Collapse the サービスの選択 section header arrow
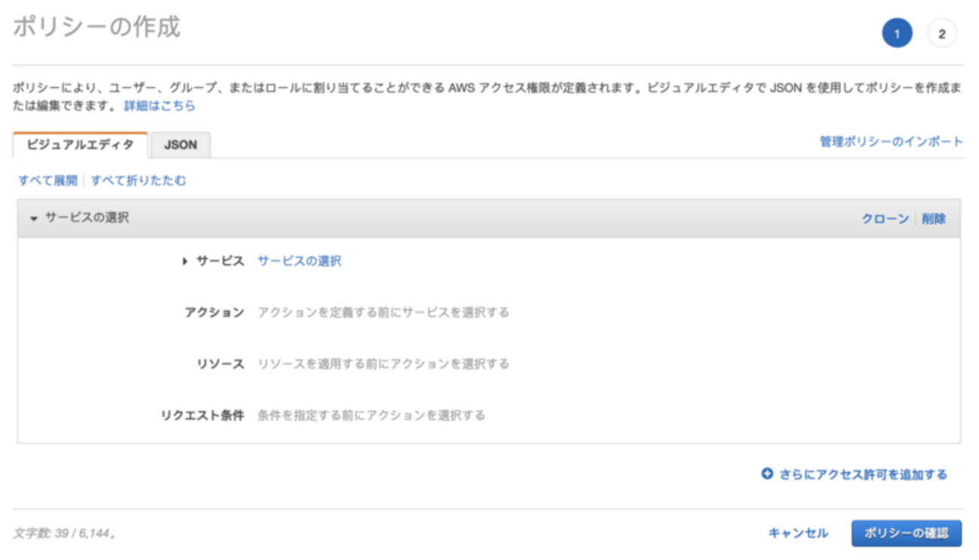The width and height of the screenshot is (979, 560). click(33, 218)
